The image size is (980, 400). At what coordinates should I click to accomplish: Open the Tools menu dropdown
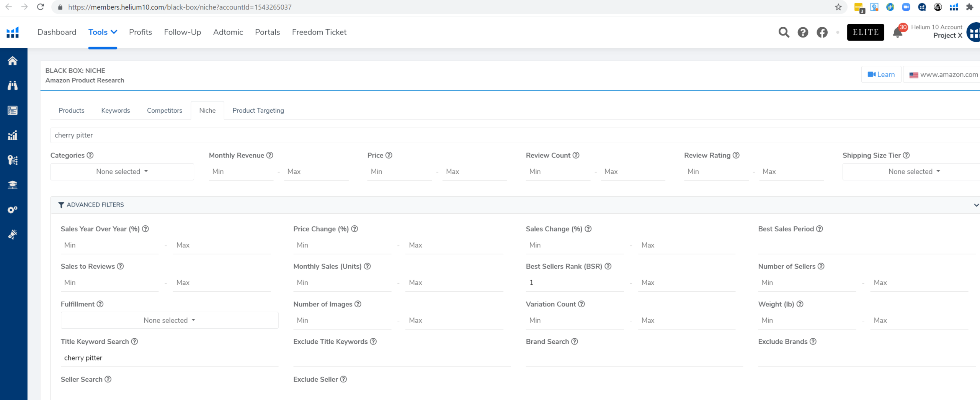click(x=102, y=32)
